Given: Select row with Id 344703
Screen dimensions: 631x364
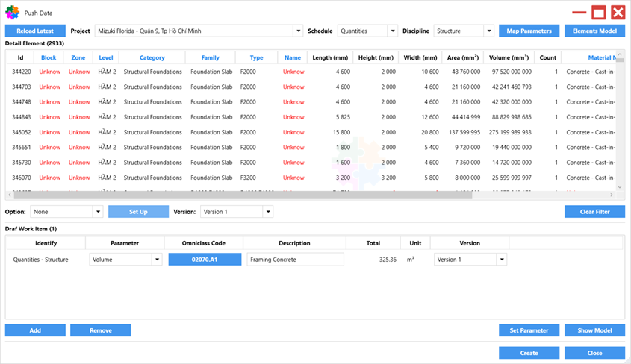Looking at the screenshot, I should point(311,87).
